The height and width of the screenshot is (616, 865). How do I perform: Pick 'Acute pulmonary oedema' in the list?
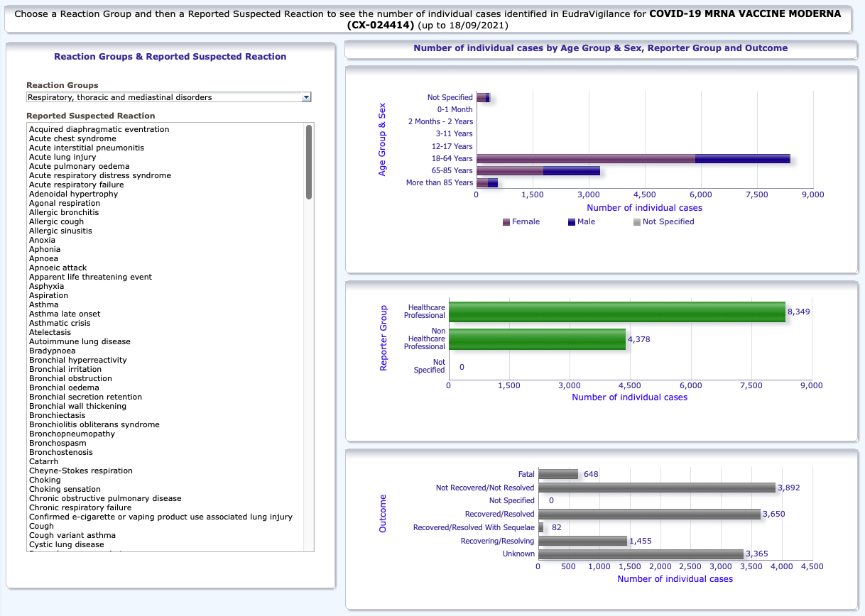(80, 166)
